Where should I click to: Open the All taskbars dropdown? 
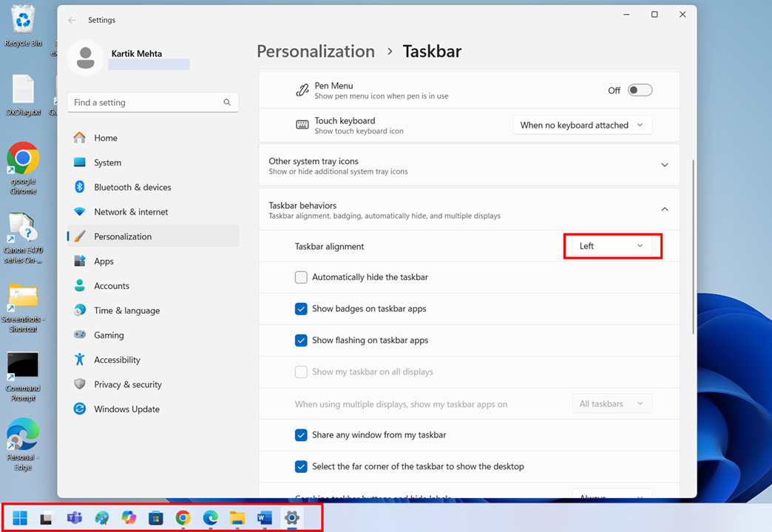[612, 403]
